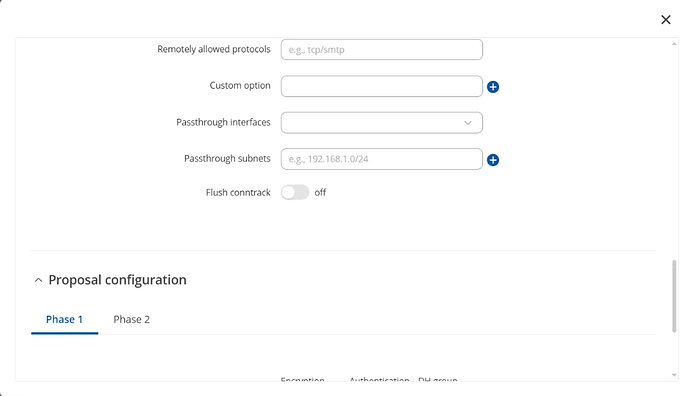Click the Passthrough subnets label
The width and height of the screenshot is (690, 396).
(x=227, y=158)
